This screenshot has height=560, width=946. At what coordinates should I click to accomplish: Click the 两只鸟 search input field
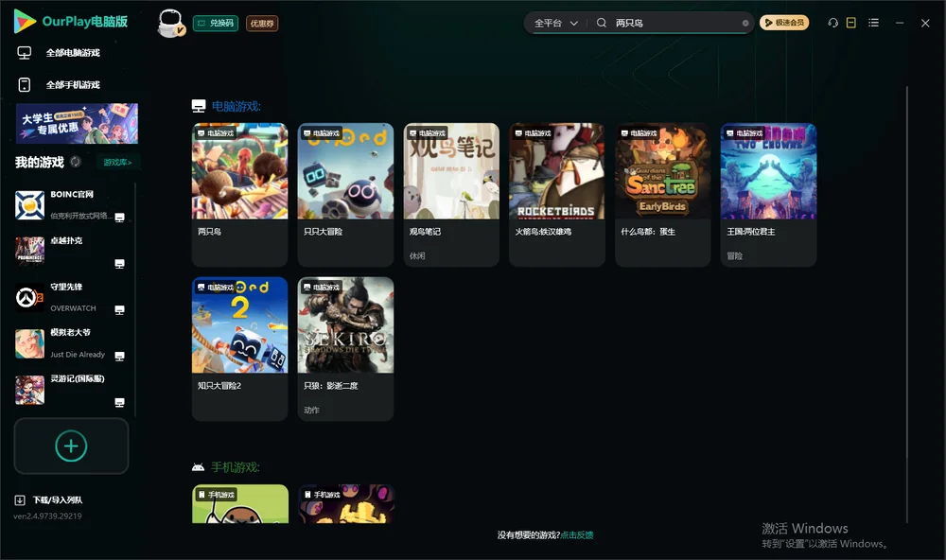click(677, 23)
